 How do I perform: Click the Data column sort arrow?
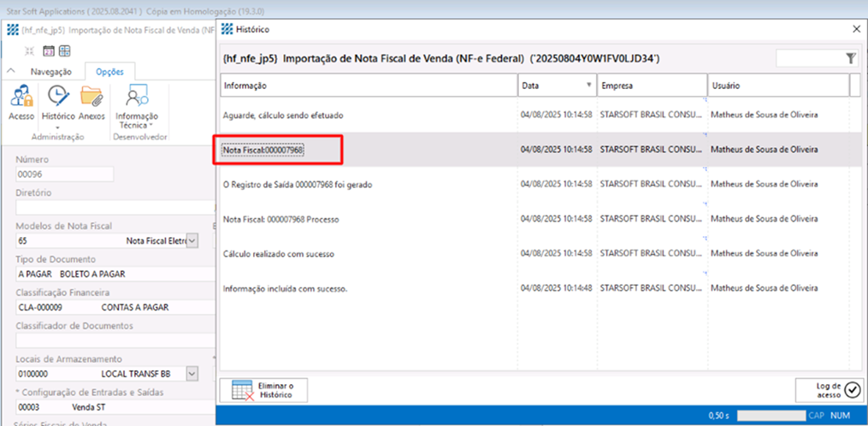coord(588,86)
